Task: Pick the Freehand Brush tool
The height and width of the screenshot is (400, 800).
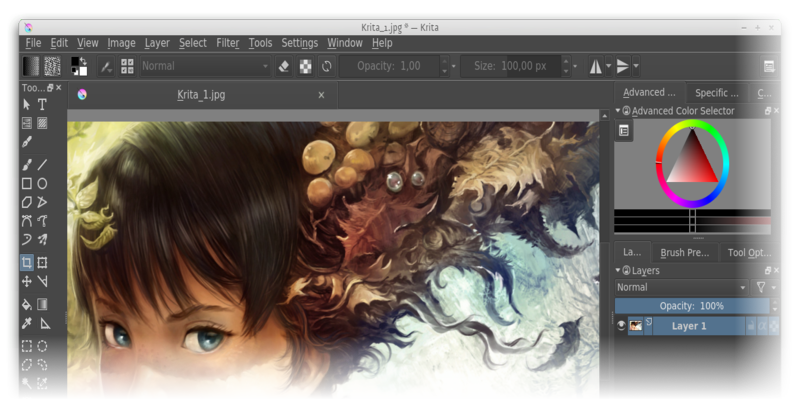Action: (x=27, y=165)
